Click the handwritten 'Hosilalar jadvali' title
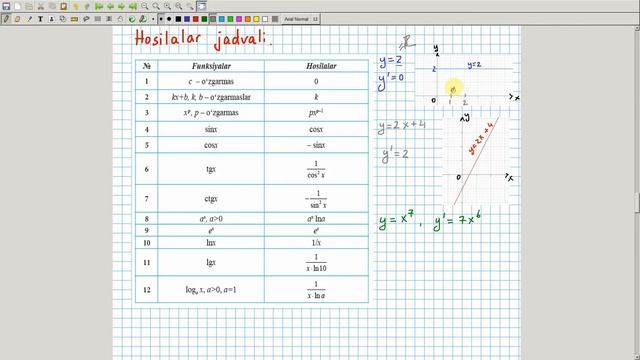 pos(203,40)
